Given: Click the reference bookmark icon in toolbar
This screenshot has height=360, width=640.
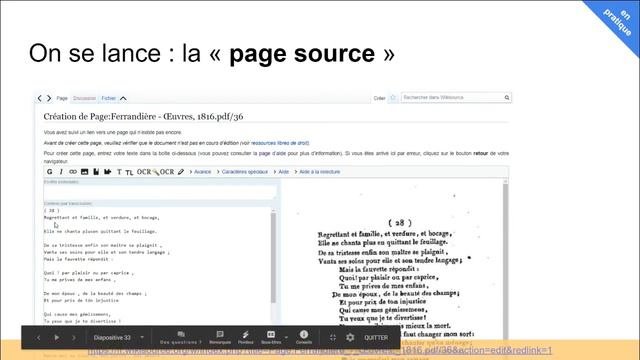Looking at the screenshot, I should pos(96,172).
